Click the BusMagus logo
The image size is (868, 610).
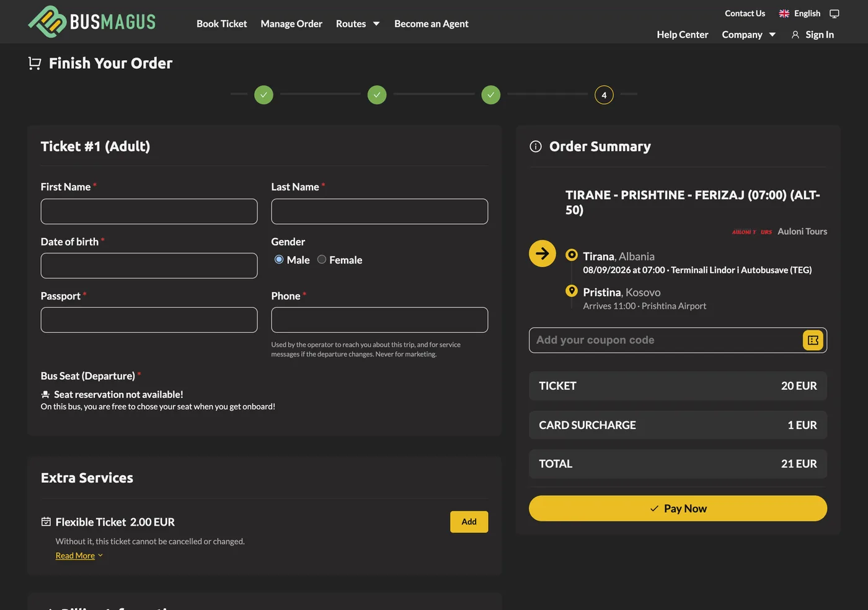pyautogui.click(x=92, y=22)
